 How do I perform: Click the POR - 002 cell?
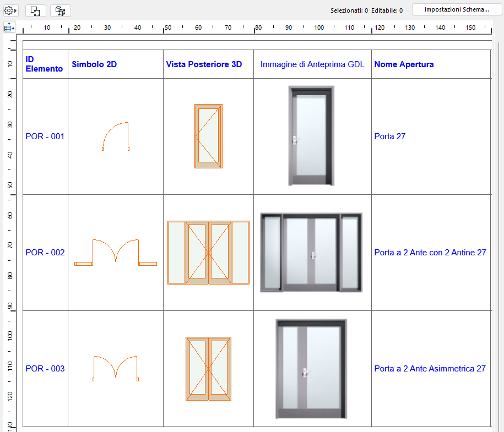(45, 253)
